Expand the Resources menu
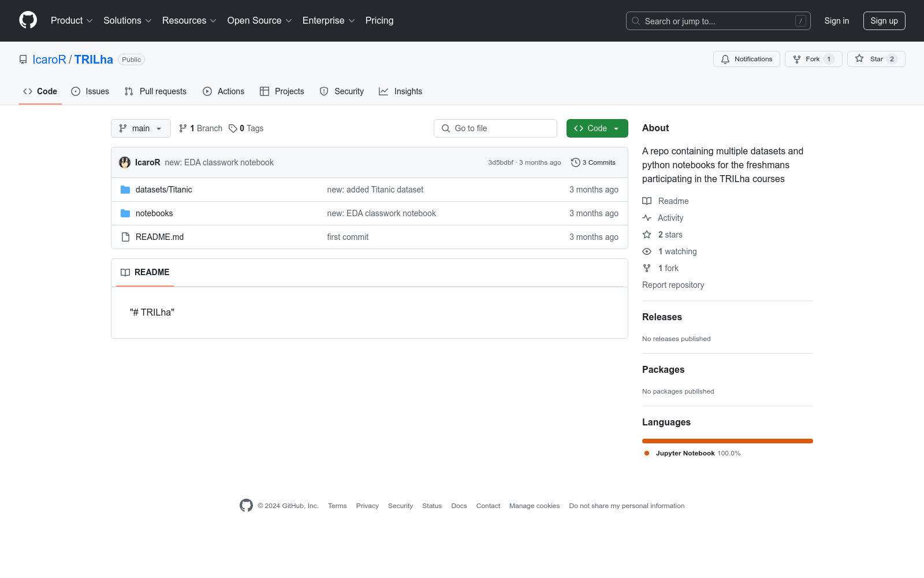The height and width of the screenshot is (578, 924). 189,21
